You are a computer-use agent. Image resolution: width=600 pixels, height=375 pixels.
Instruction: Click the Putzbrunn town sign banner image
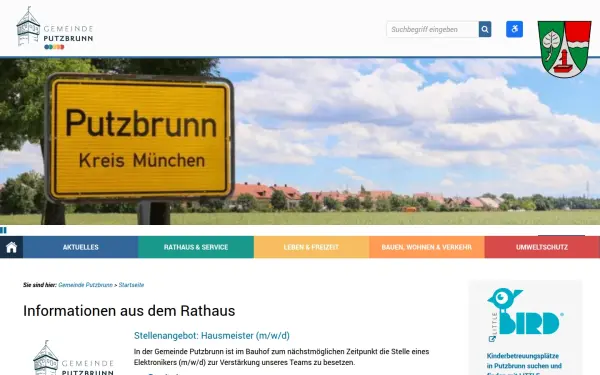click(300, 141)
